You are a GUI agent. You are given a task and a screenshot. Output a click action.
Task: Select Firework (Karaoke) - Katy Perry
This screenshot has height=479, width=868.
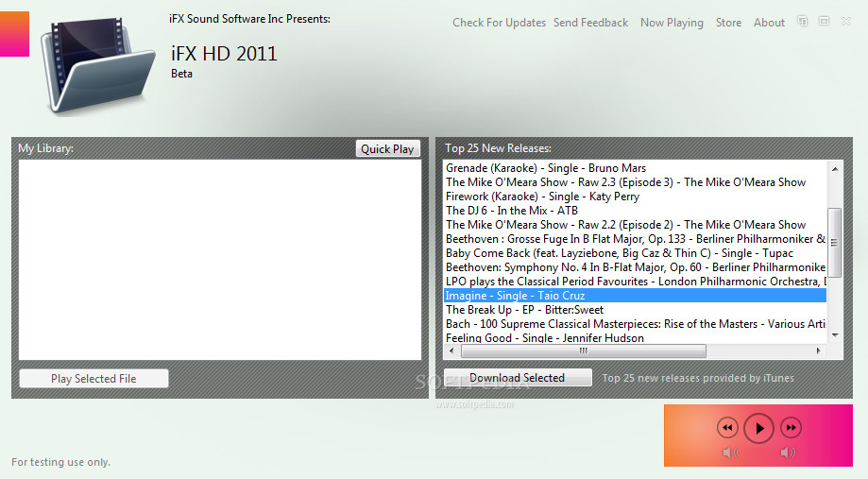tap(635, 197)
